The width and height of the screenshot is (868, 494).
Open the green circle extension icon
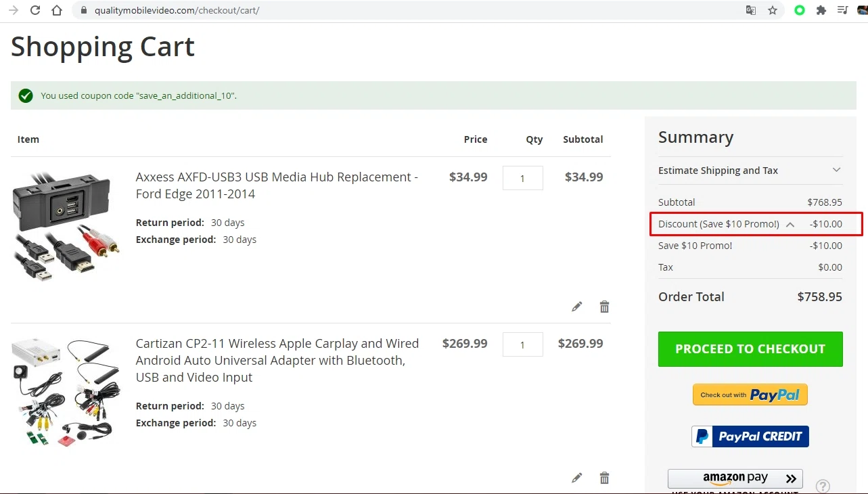coord(800,10)
